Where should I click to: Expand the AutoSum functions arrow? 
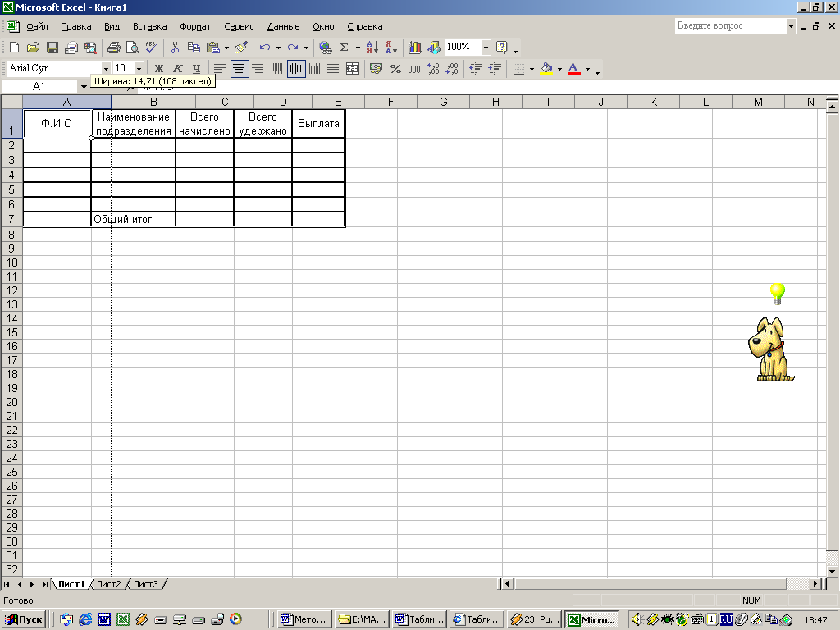click(358, 48)
